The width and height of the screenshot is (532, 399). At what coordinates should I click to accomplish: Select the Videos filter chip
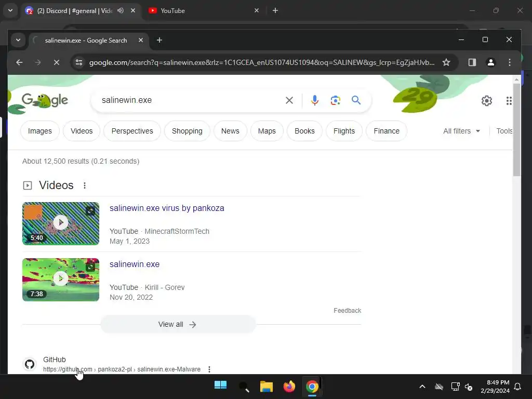tap(82, 131)
